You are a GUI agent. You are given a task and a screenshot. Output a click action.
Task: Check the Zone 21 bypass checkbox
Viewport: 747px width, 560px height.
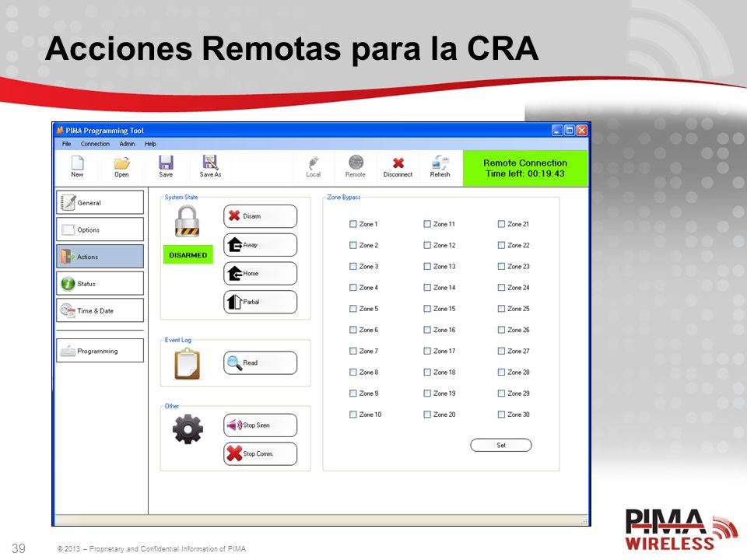[x=501, y=224]
